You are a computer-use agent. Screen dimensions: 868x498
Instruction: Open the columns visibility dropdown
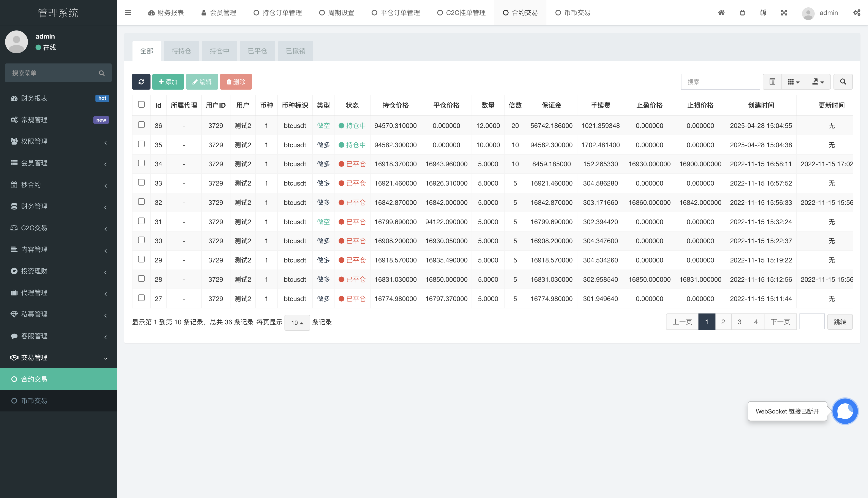pos(793,82)
